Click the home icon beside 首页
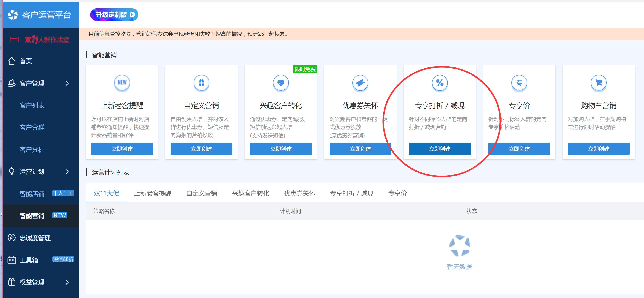The height and width of the screenshot is (298, 644). pyautogui.click(x=11, y=61)
